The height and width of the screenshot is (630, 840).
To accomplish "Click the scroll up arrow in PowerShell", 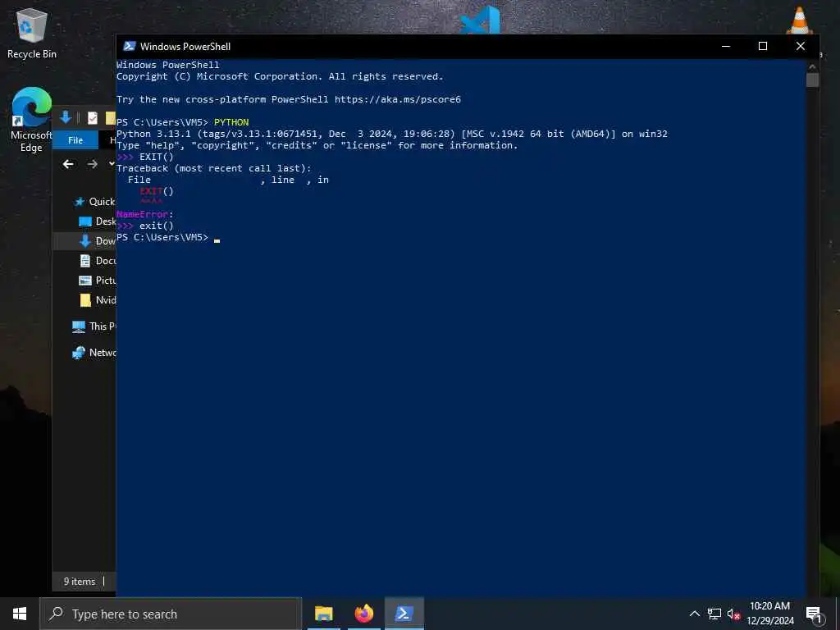I will 813,66.
